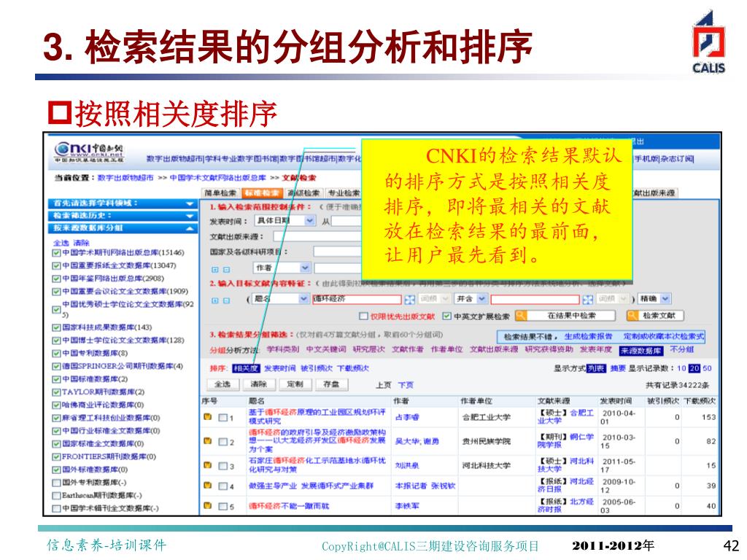This screenshot has width=747, height=560.
Task: Enable 仅限优先出版文献 checkbox
Action: [363, 316]
